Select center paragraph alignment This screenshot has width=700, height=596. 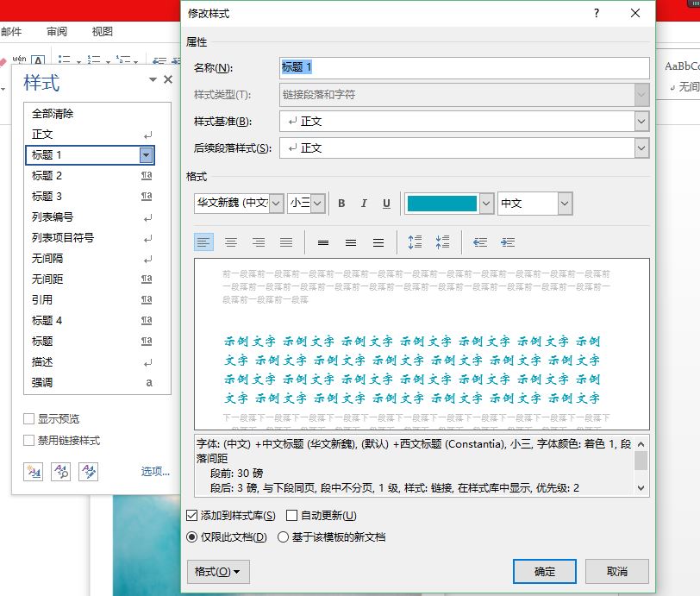click(231, 242)
